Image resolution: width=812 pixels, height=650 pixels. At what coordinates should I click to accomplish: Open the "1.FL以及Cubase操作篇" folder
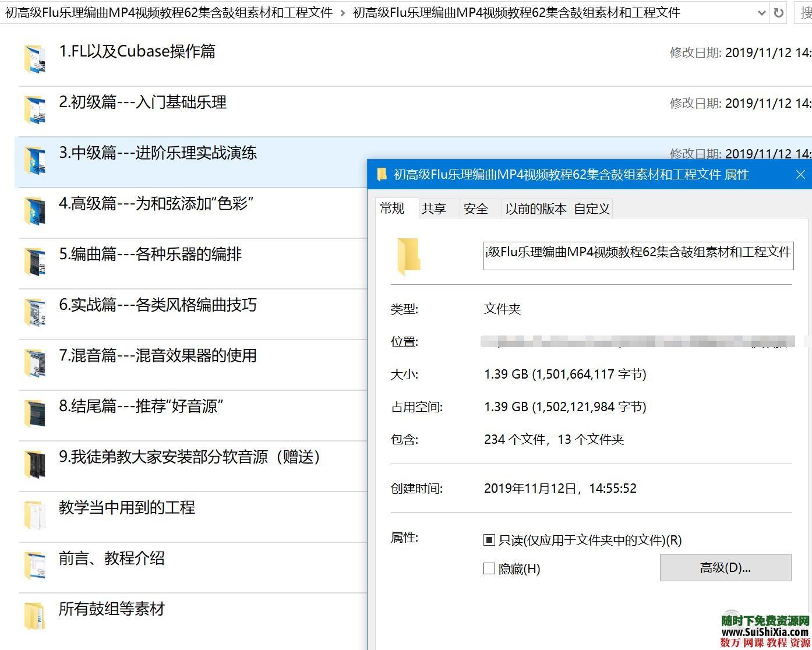[137, 51]
